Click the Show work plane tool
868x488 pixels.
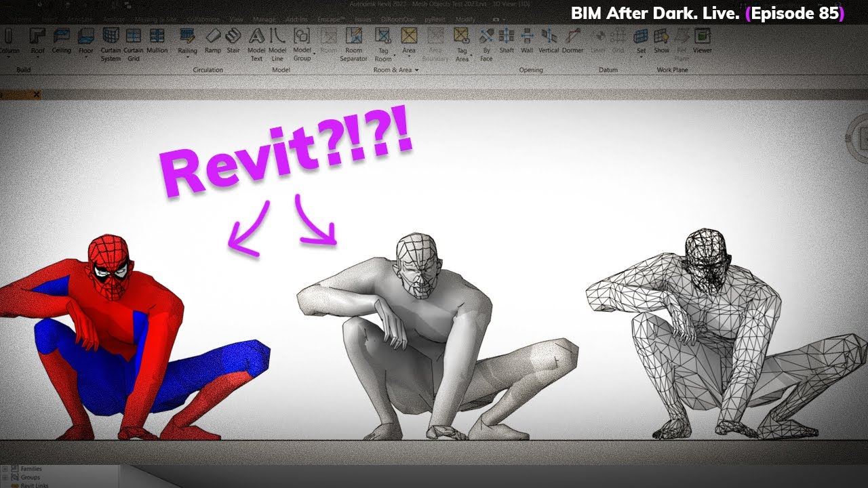click(662, 41)
